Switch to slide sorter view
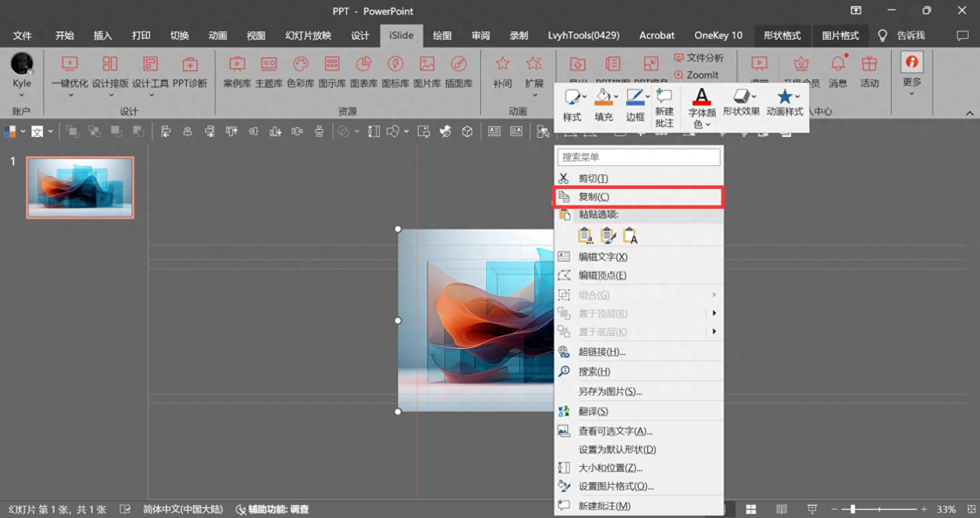The height and width of the screenshot is (518, 980). click(x=752, y=510)
